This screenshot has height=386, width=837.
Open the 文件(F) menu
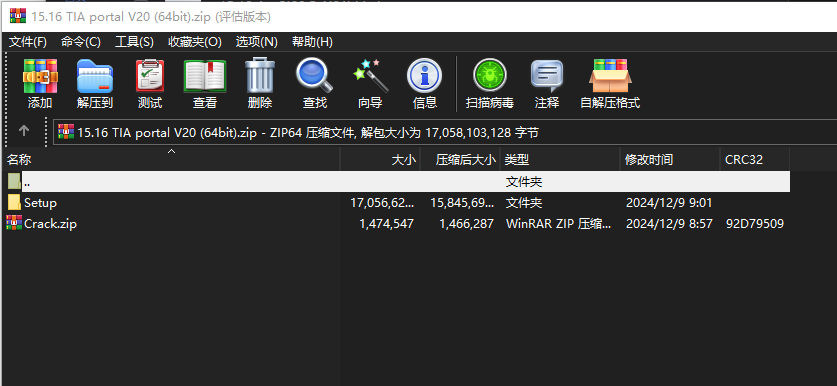pyautogui.click(x=28, y=42)
